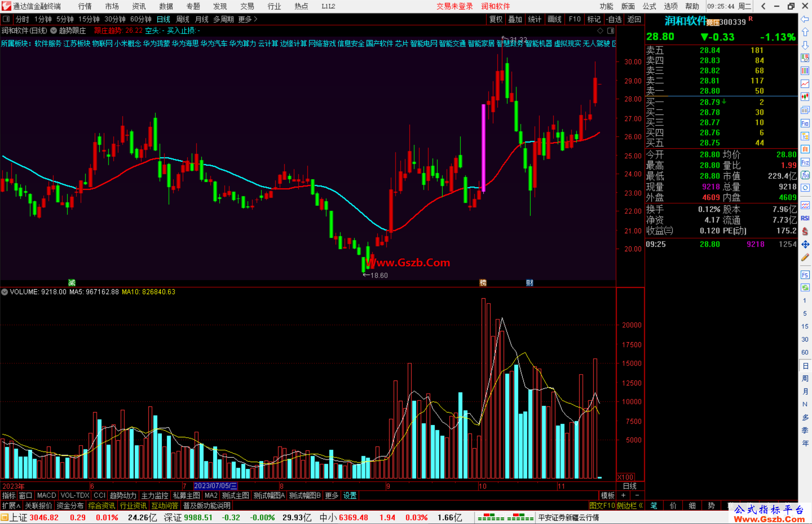Click the left arrow back icon in sidebar

(805, 19)
